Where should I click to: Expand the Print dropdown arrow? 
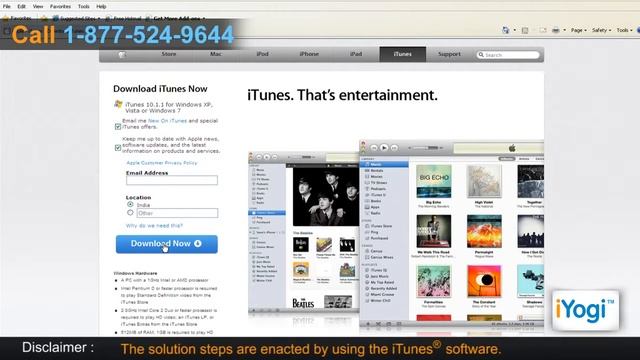coord(564,30)
